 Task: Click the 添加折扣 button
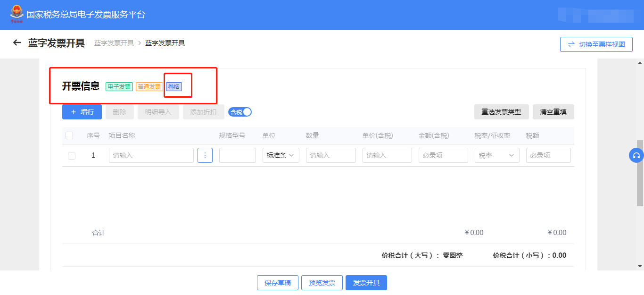coord(204,112)
